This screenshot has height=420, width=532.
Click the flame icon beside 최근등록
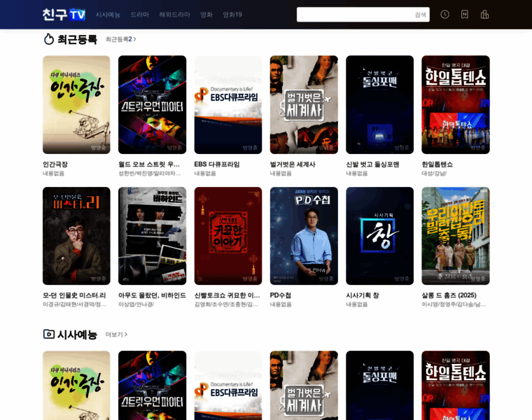[x=49, y=39]
